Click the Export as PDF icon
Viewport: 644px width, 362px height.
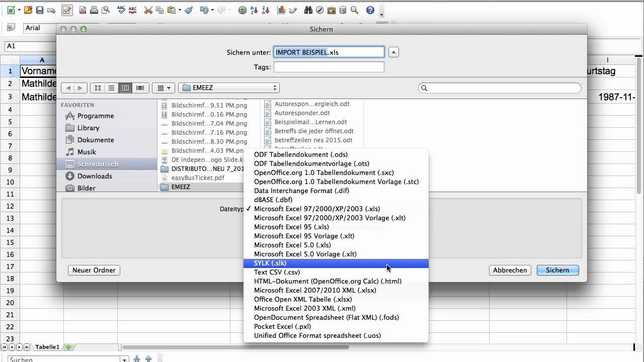coord(83,10)
